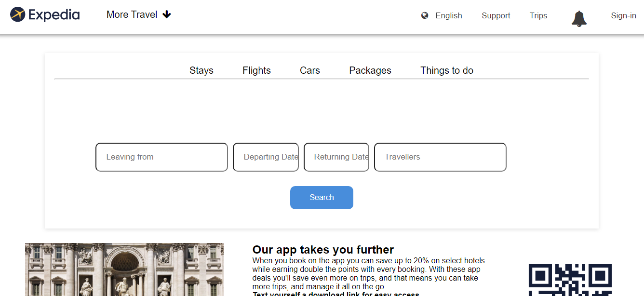
Task: Click the Sign-in link
Action: click(x=623, y=15)
